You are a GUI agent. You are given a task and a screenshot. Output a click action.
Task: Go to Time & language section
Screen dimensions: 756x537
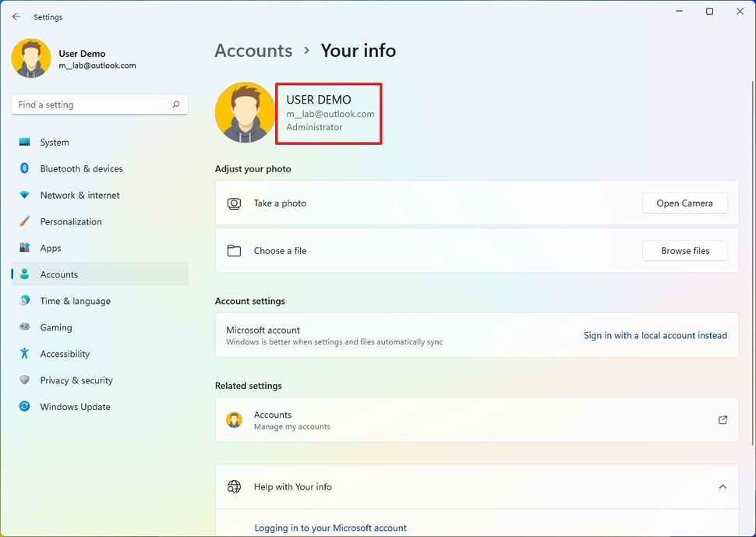(75, 302)
